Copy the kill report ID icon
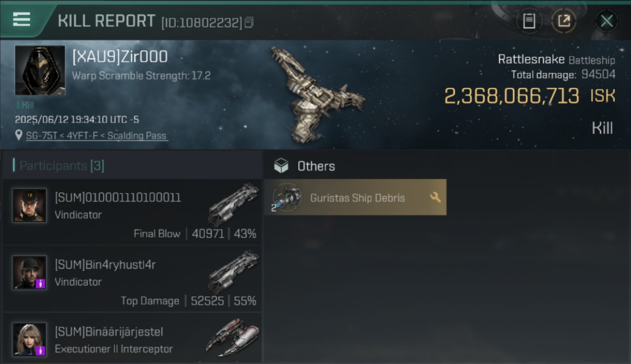 pos(249,22)
